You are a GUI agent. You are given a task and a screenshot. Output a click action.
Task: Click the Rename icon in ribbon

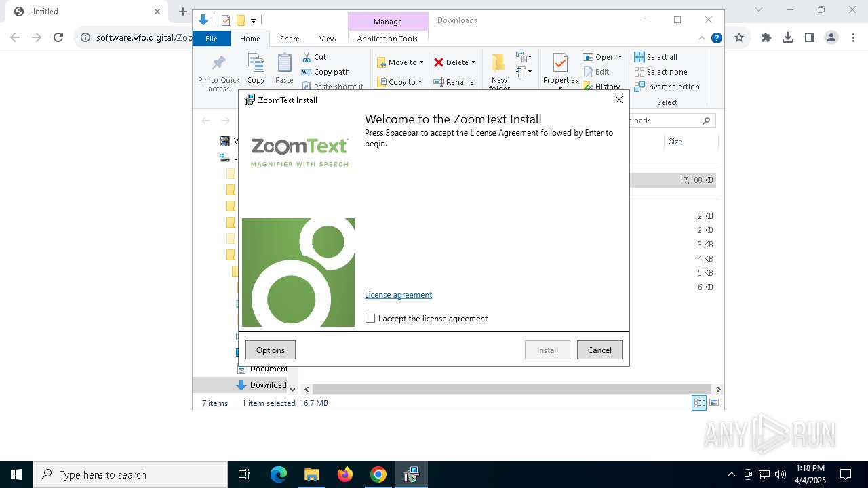point(439,82)
